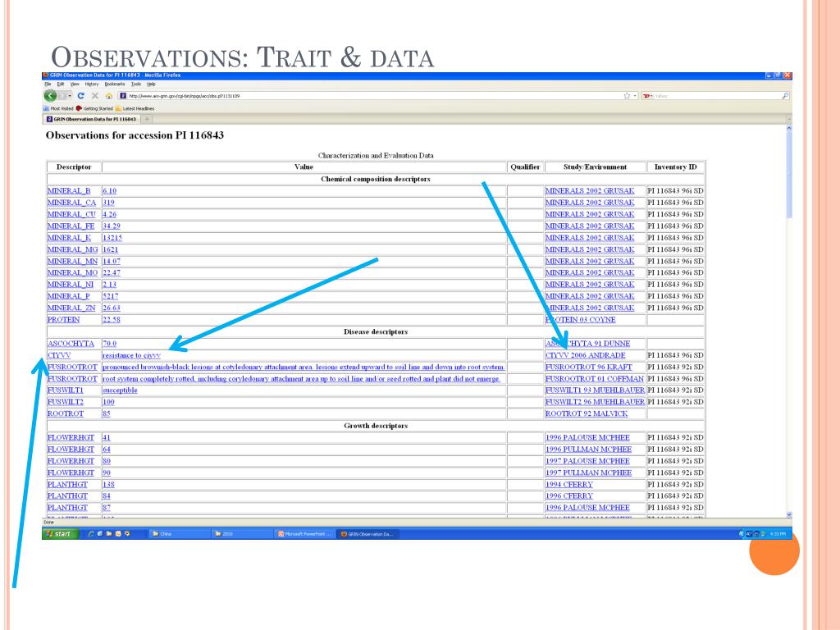Click the FUSWILT1 'susceptible' value link
Screen dimensions: 840x630
[120, 390]
